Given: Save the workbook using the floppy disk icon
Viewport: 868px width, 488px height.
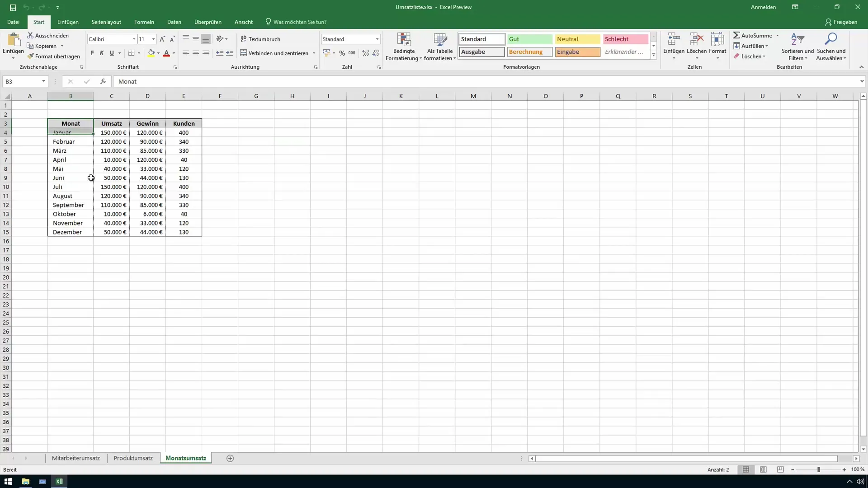Looking at the screenshot, I should pos(13,7).
